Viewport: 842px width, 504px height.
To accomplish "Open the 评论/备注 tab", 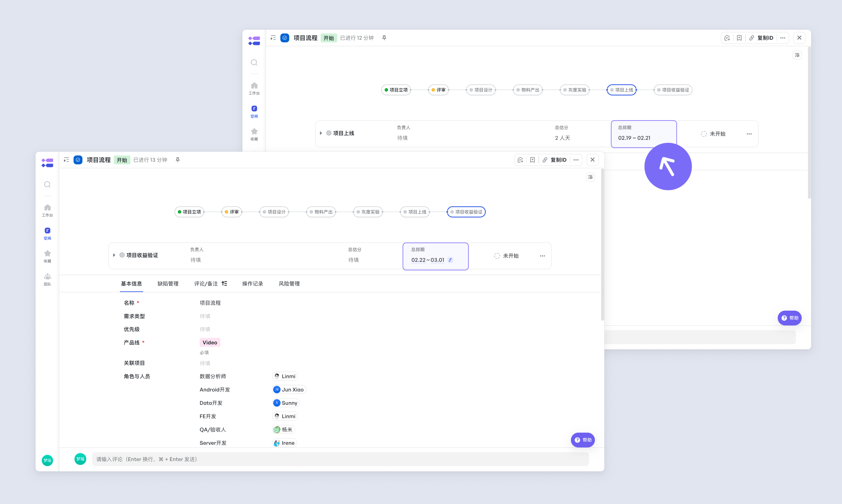I will point(206,284).
